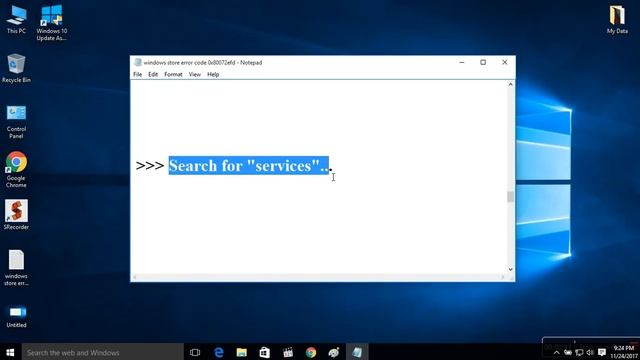
Task: Open This PC desktop icon
Action: 16,19
